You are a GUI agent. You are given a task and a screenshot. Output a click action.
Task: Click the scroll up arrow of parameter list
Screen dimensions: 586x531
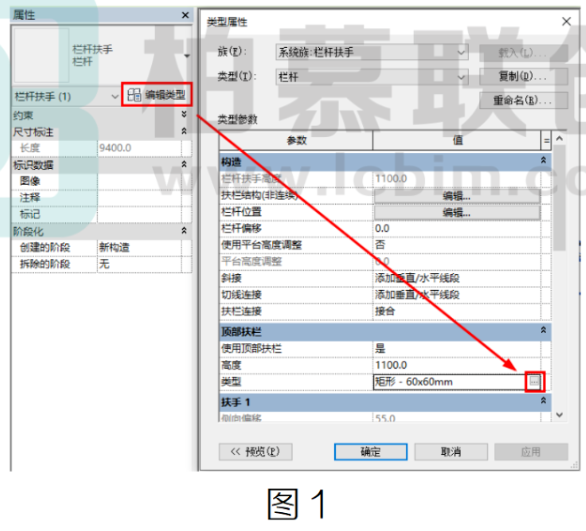coord(559,139)
